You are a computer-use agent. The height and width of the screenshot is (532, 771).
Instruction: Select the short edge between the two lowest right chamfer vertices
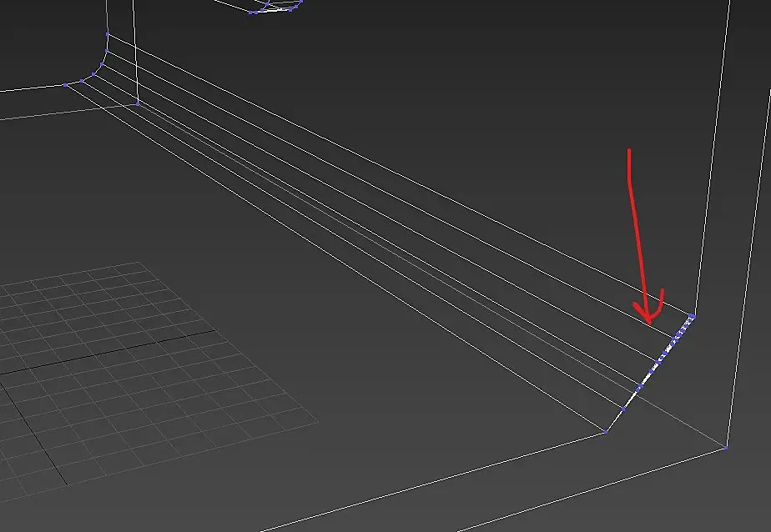(x=615, y=420)
